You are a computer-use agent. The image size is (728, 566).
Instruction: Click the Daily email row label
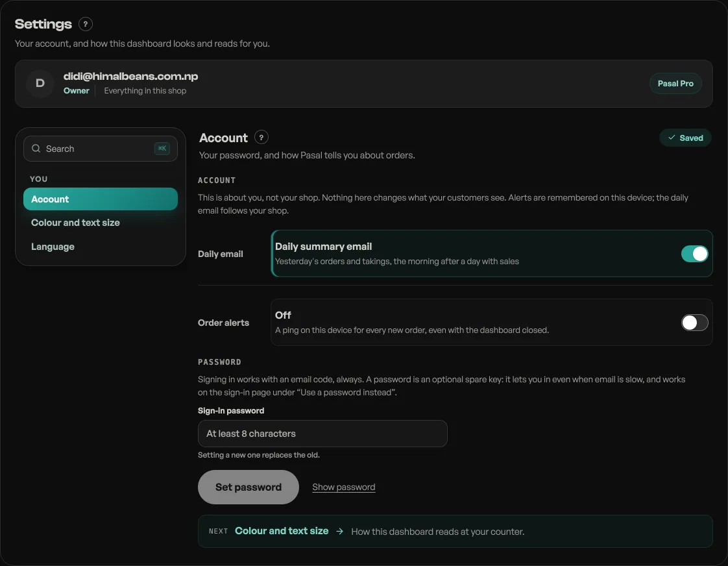pos(221,254)
